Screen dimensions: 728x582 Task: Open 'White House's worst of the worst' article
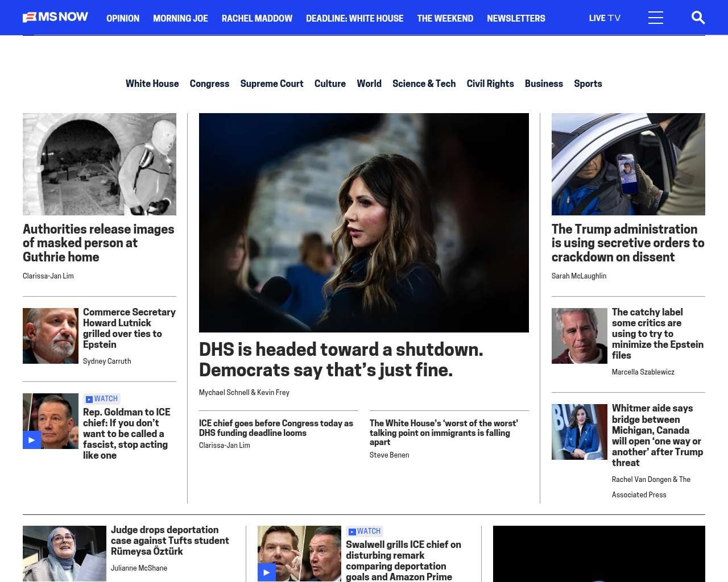click(x=444, y=433)
